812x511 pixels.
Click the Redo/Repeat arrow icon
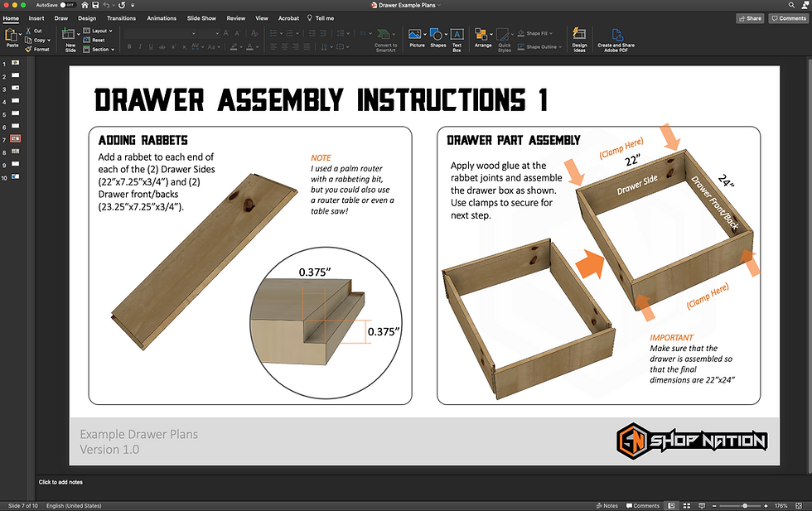[x=123, y=5]
